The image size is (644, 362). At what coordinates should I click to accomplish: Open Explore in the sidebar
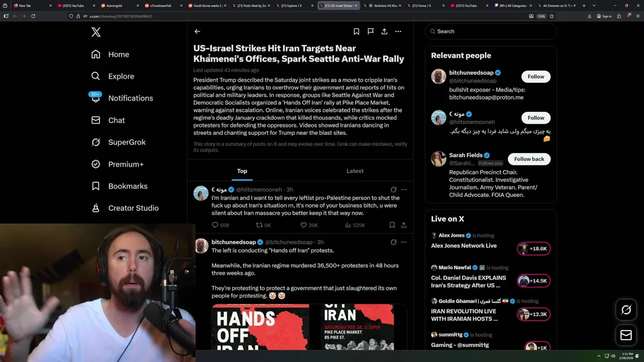[x=113, y=76]
